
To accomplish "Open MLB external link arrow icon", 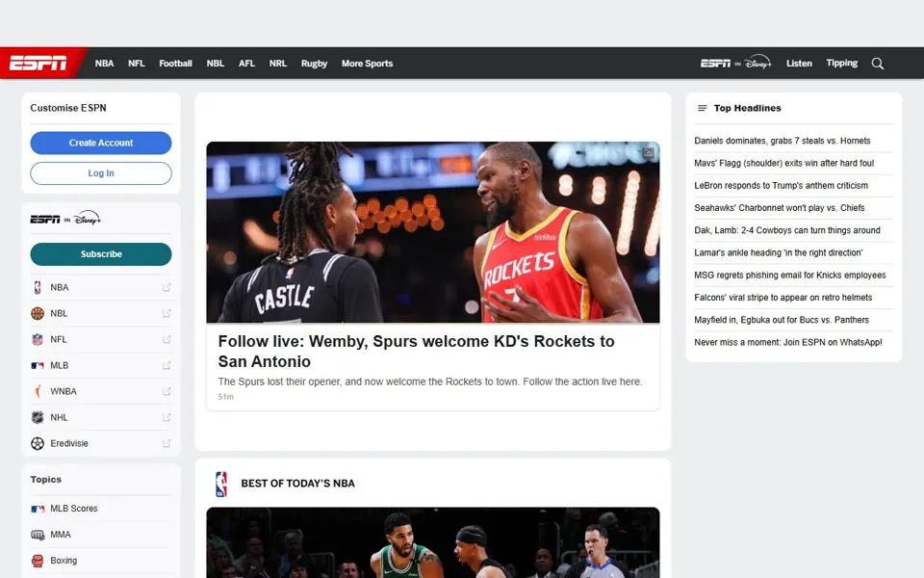I will 167,365.
